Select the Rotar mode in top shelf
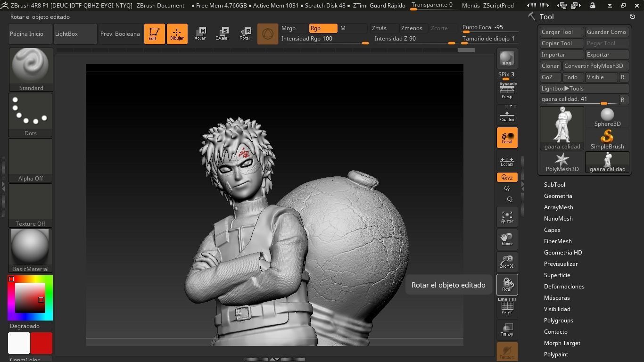 click(245, 34)
